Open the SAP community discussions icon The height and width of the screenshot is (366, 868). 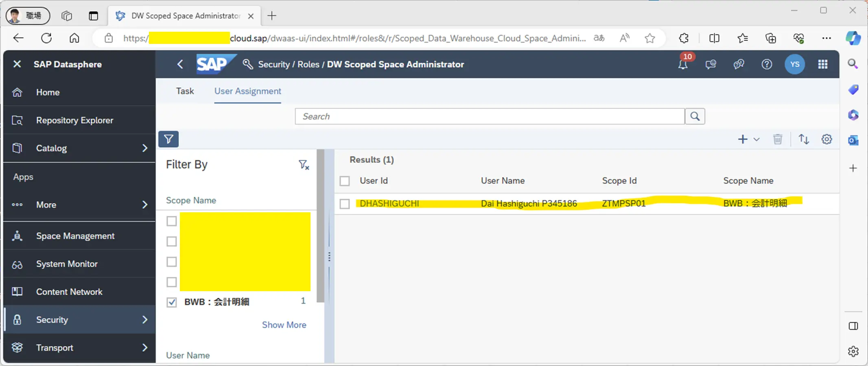[739, 64]
